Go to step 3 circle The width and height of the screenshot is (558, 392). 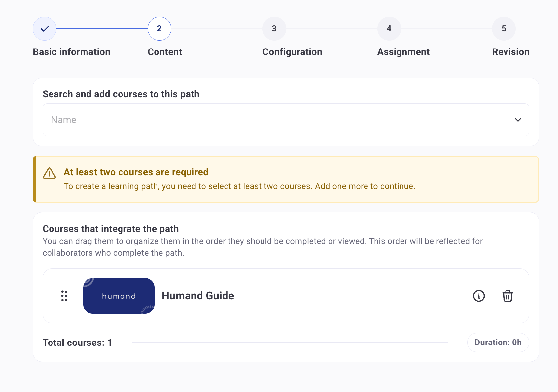point(274,29)
